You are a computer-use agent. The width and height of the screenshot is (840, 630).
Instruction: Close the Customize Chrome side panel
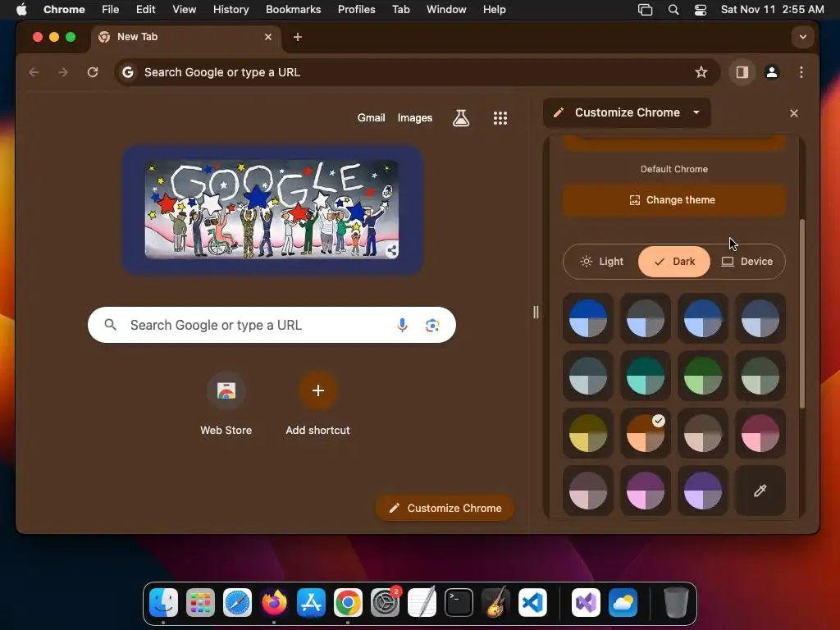pyautogui.click(x=794, y=113)
